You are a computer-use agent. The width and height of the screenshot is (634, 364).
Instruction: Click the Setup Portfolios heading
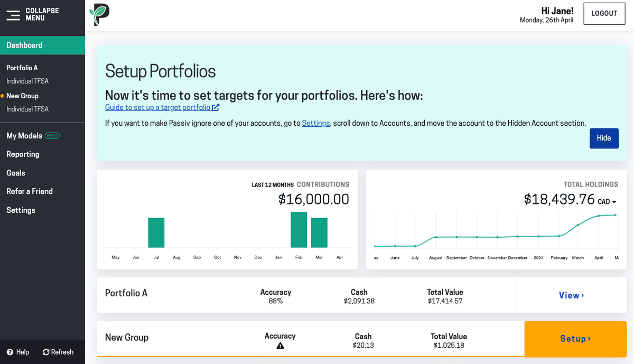[x=161, y=71]
